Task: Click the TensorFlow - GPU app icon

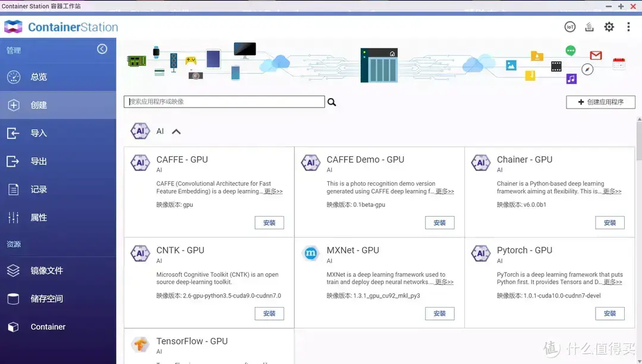Action: 140,344
